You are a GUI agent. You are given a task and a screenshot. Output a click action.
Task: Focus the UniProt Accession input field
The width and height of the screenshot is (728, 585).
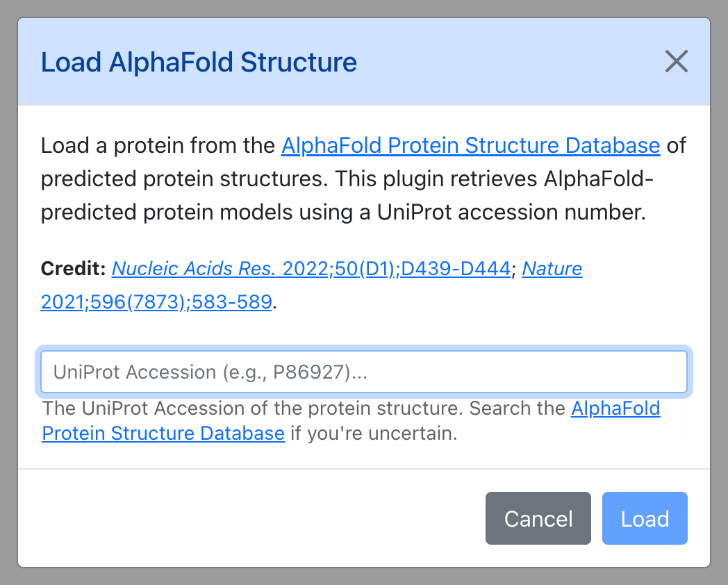(364, 372)
